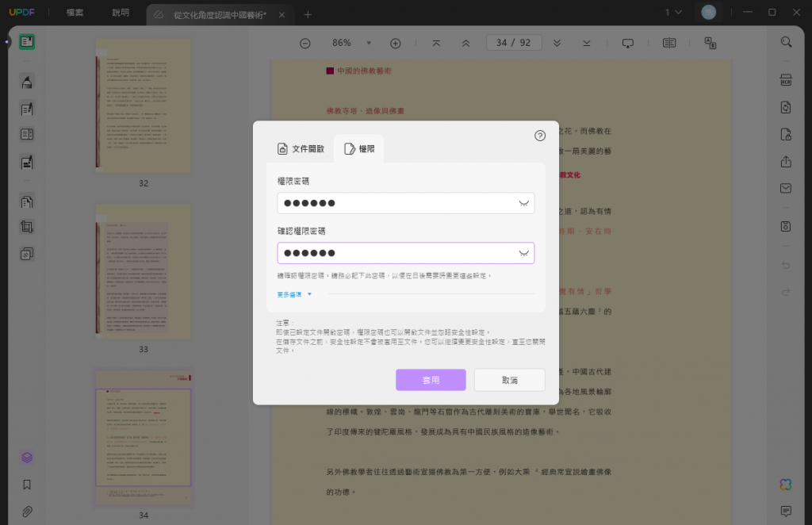Click the zoom in plus button
The width and height of the screenshot is (812, 525).
pos(395,44)
